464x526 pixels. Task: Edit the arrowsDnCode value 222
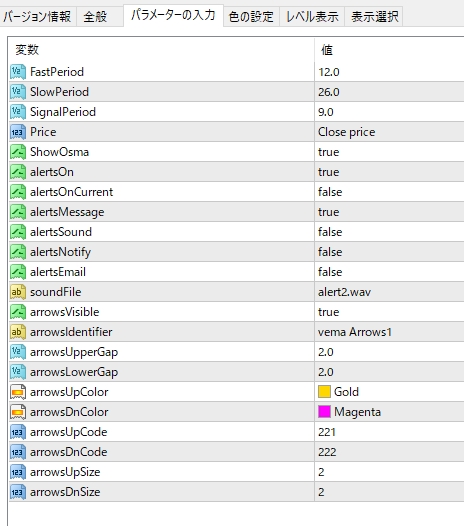click(x=327, y=452)
